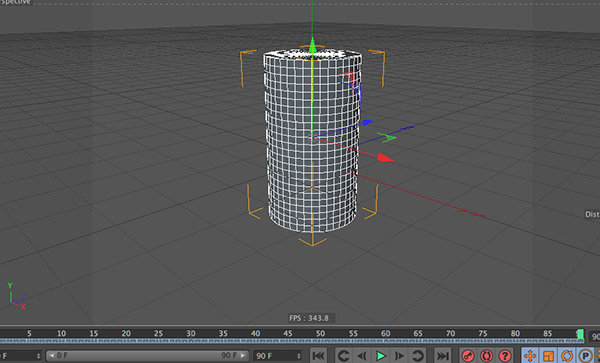This screenshot has height=363, width=600.
Task: Toggle rotation keyframe recording
Action: click(x=567, y=356)
